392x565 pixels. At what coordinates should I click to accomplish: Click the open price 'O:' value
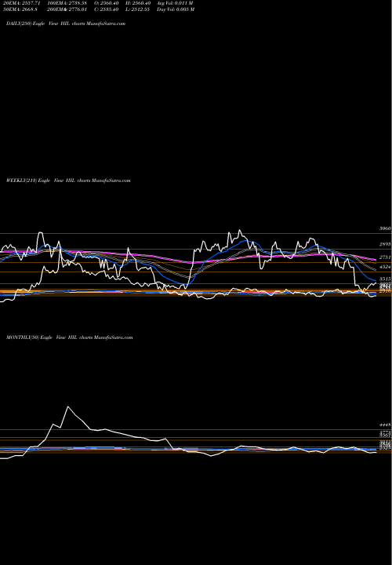pyautogui.click(x=107, y=3)
